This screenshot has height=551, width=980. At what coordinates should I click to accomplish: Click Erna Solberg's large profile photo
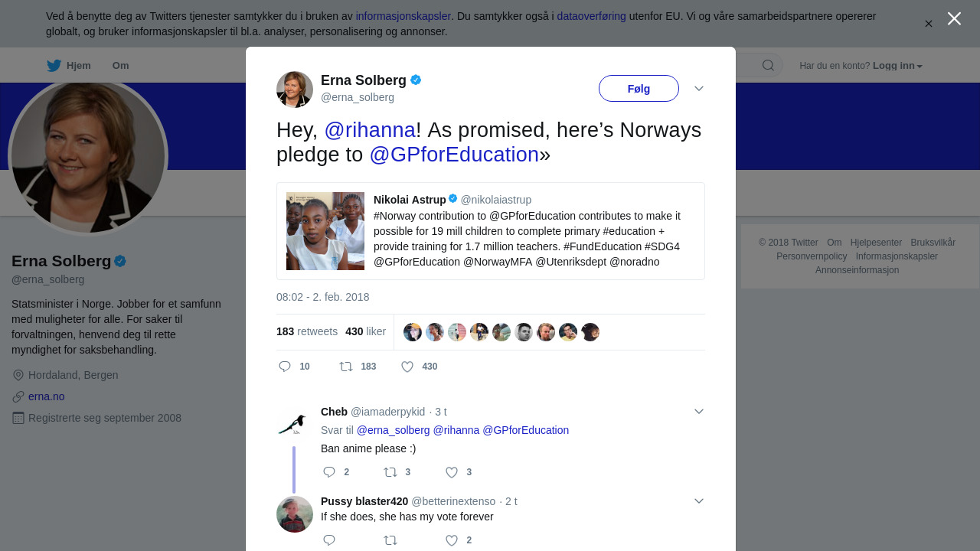coord(88,157)
